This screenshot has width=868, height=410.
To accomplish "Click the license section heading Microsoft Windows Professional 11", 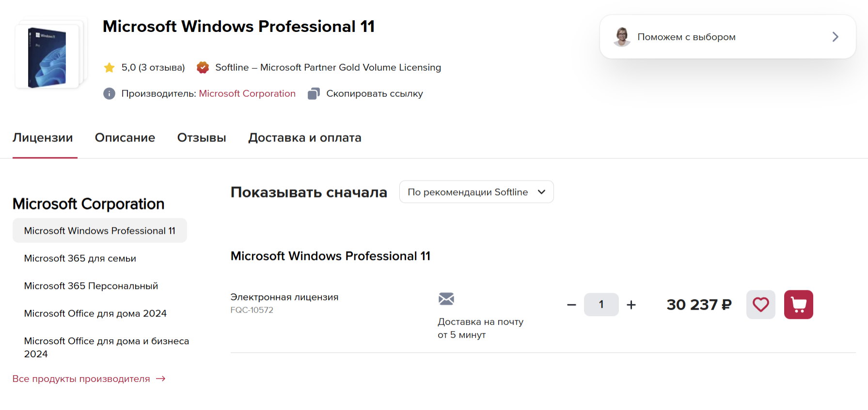I will tap(331, 256).
